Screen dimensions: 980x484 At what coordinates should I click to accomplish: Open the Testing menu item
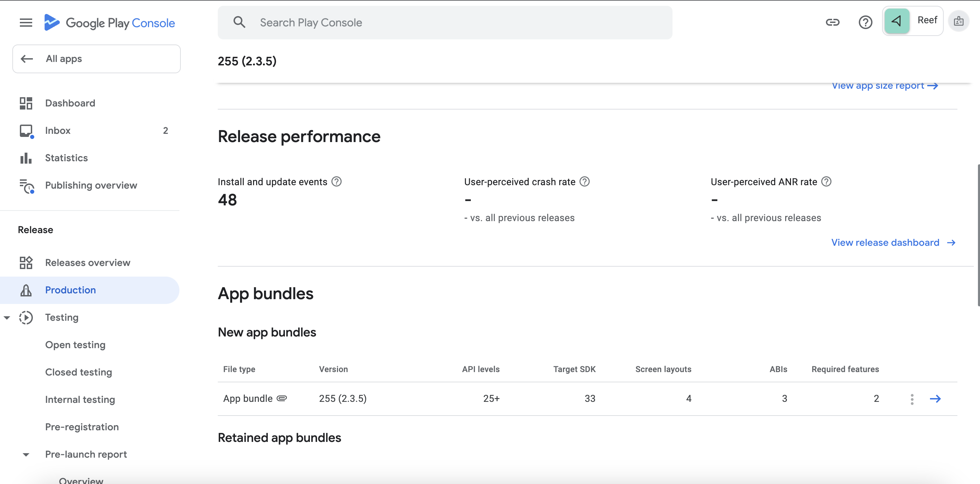[62, 317]
